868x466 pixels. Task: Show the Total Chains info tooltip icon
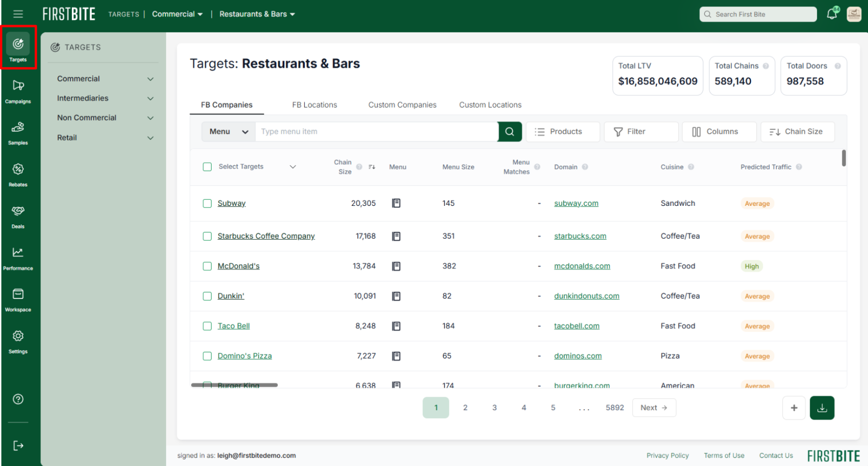coord(766,66)
